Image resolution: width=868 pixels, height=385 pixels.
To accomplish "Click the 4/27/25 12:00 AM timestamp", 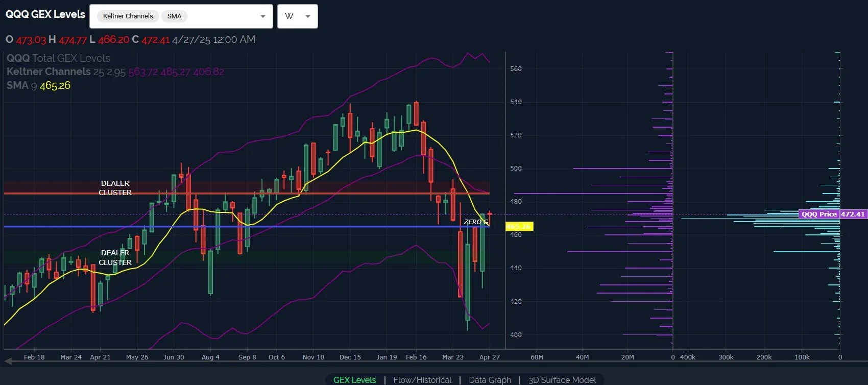I will pyautogui.click(x=213, y=39).
